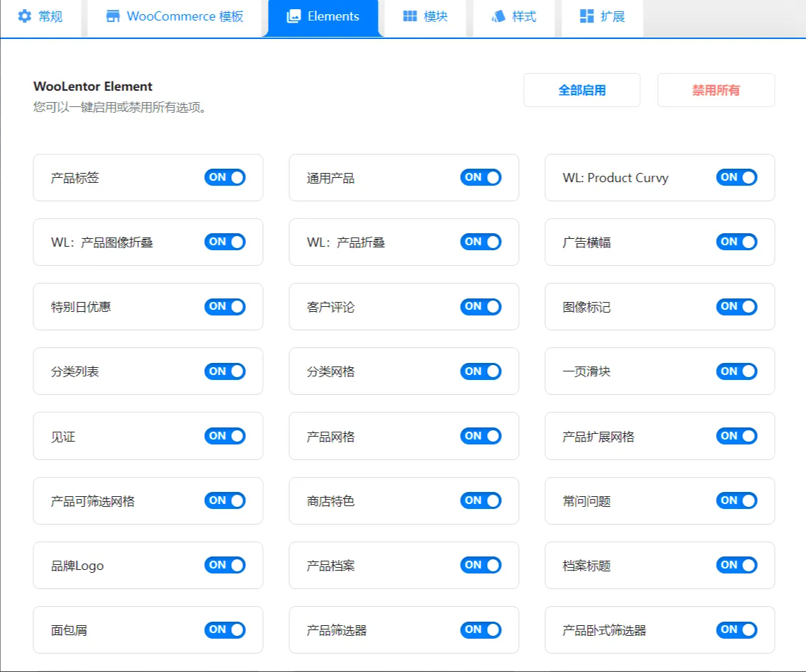Screen dimensions: 806x672
Task: Select the Elements tab label
Action: [x=333, y=16]
